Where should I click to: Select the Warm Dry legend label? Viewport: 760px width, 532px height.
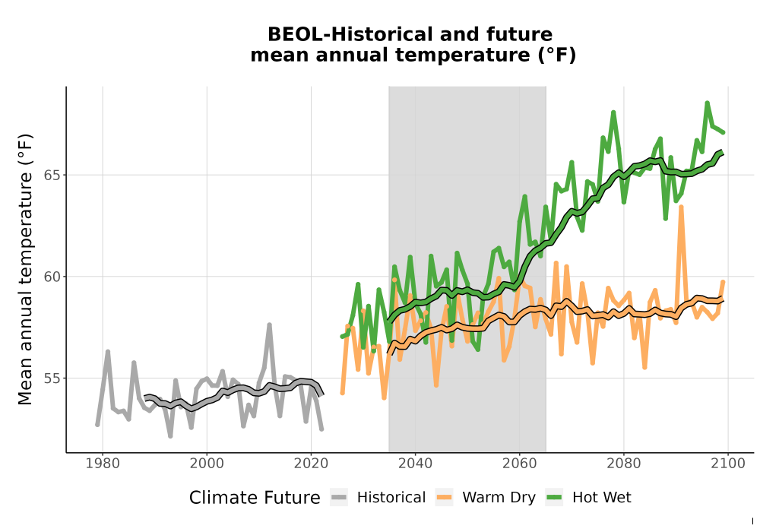[499, 498]
